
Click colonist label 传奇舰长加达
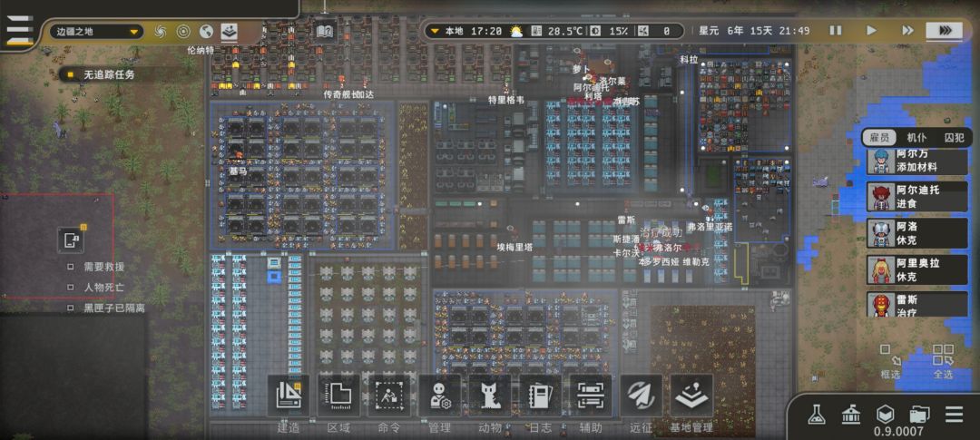point(348,94)
